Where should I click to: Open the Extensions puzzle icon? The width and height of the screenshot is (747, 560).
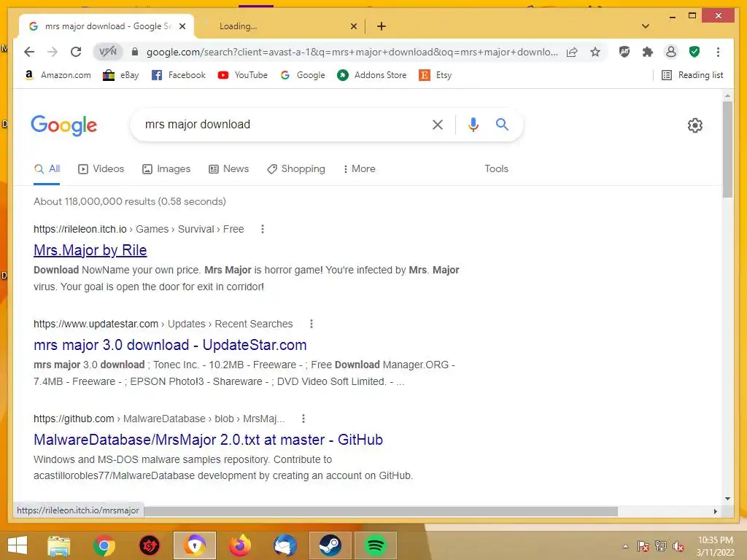tap(648, 52)
